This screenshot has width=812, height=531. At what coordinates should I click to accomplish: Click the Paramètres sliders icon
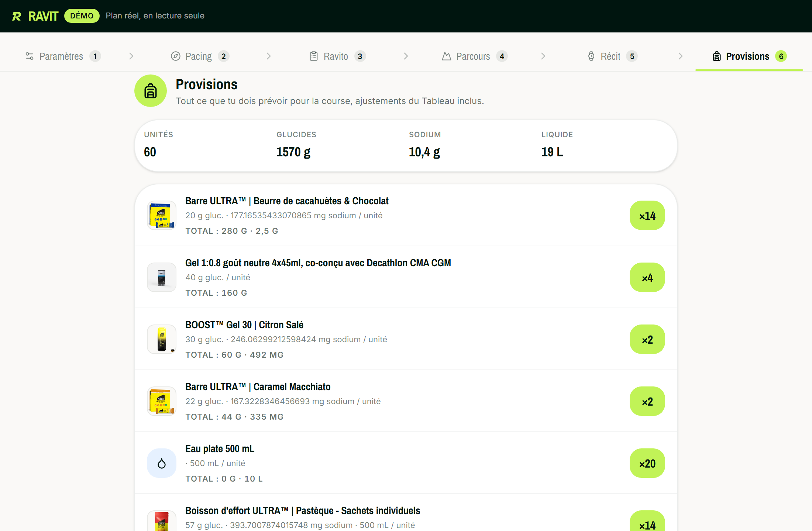30,56
